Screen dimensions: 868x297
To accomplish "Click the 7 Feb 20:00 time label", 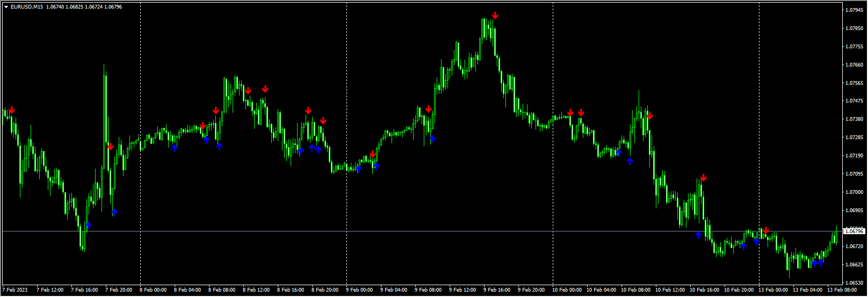I will (x=119, y=290).
